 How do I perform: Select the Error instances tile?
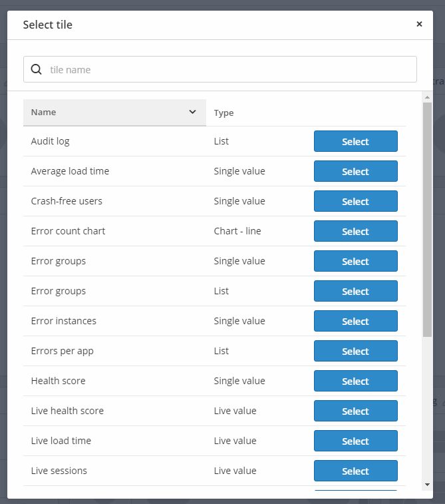tap(355, 321)
